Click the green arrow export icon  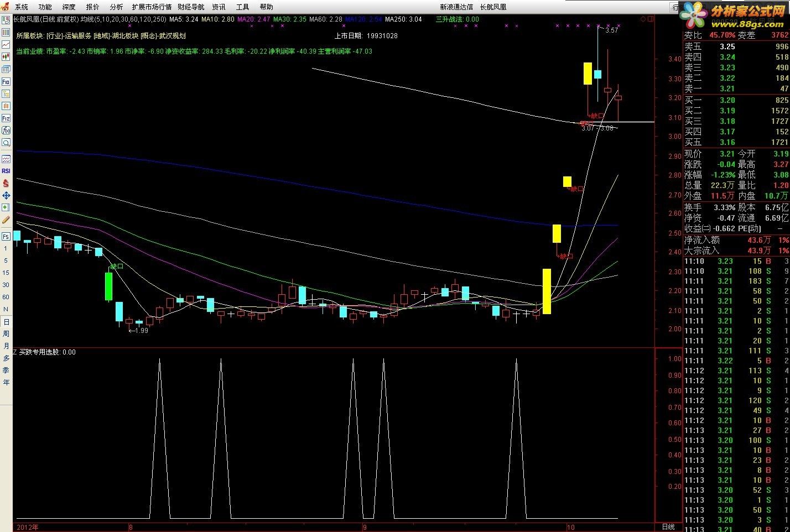pyautogui.click(x=6, y=207)
